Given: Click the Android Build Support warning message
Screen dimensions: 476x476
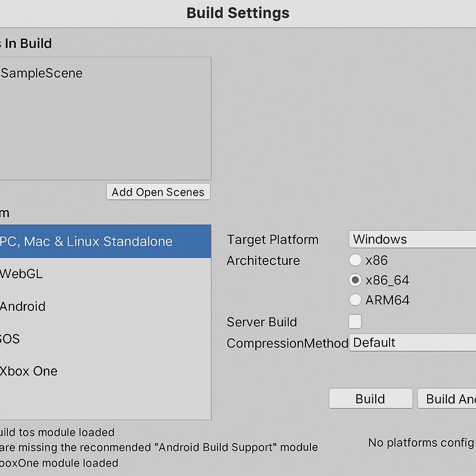Looking at the screenshot, I should coord(159,447).
